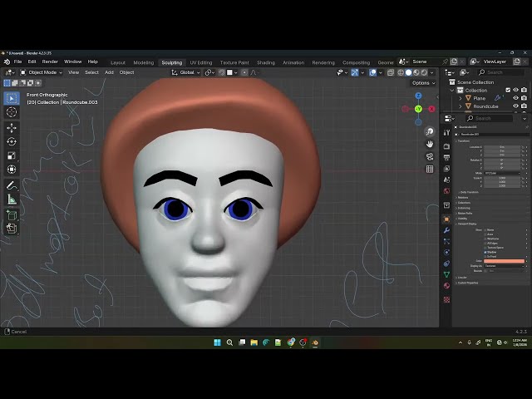
Task: Open the Output properties tab
Action: (446, 157)
